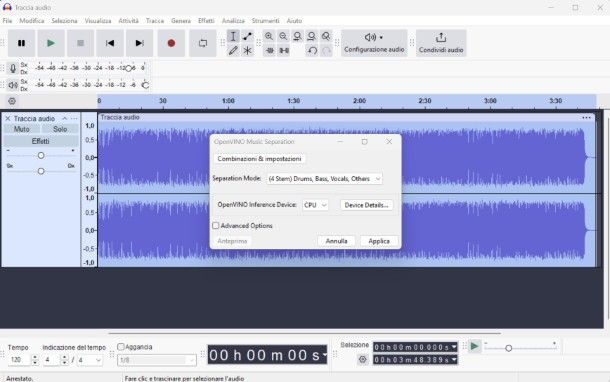
Task: Open the Tracce menu
Action: click(155, 21)
